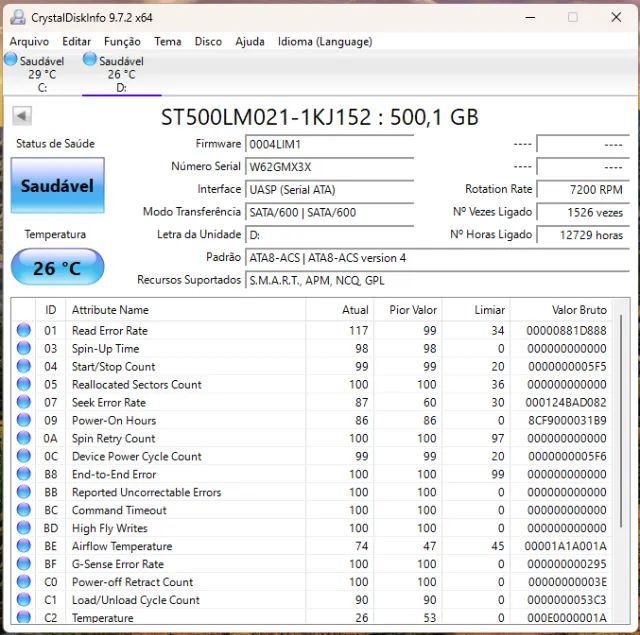The width and height of the screenshot is (640, 635).
Task: Click status orb for Start/Stop Count
Action: [x=24, y=366]
